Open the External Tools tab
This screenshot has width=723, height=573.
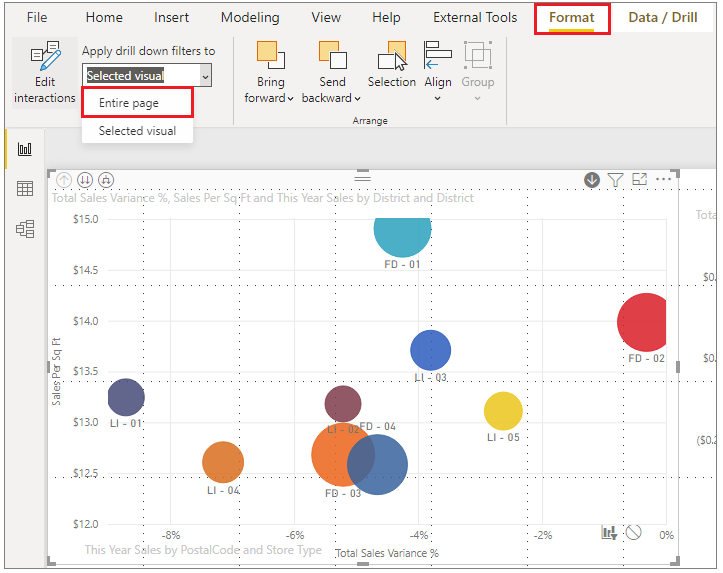(x=475, y=18)
